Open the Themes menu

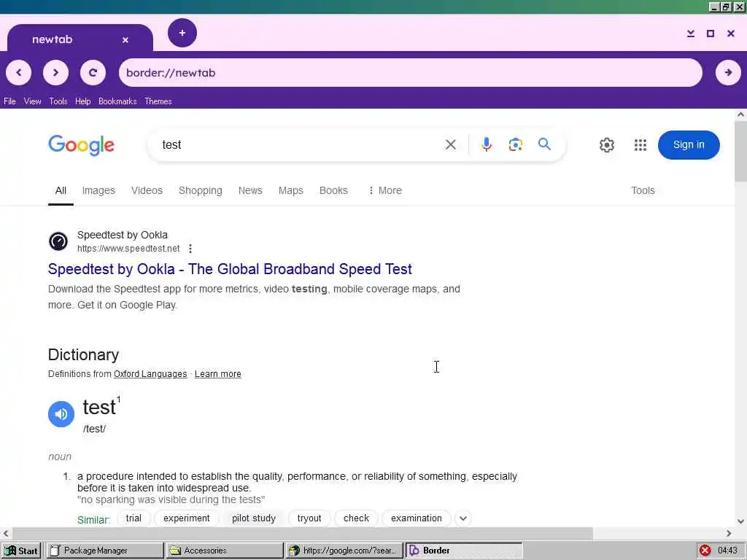point(158,101)
